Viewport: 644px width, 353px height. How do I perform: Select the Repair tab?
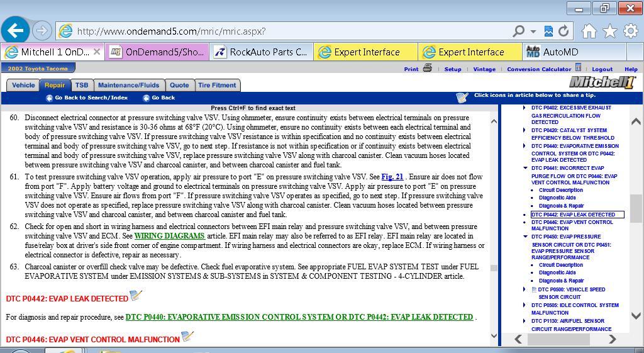click(55, 85)
